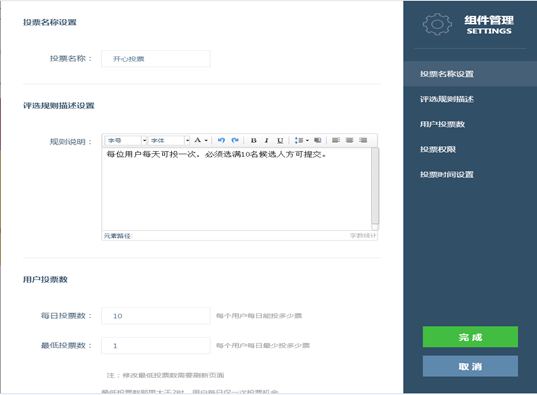
Task: Click the 评选规则描述设置 heading
Action: click(x=59, y=106)
